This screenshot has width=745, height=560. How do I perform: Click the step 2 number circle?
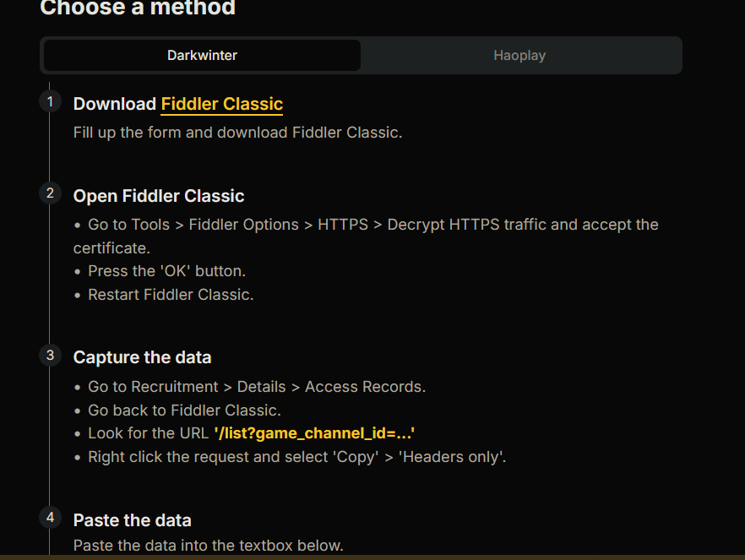coord(51,193)
